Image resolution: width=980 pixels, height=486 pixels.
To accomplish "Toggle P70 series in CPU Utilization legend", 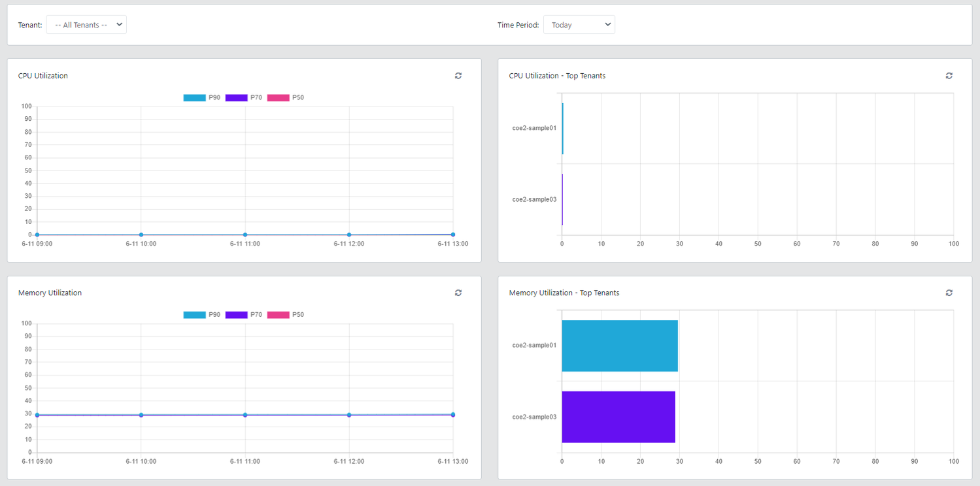I will [x=244, y=98].
